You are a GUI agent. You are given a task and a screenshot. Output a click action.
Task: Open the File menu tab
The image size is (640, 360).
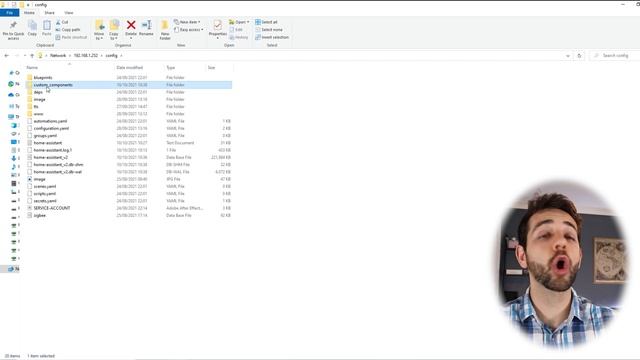click(9, 13)
